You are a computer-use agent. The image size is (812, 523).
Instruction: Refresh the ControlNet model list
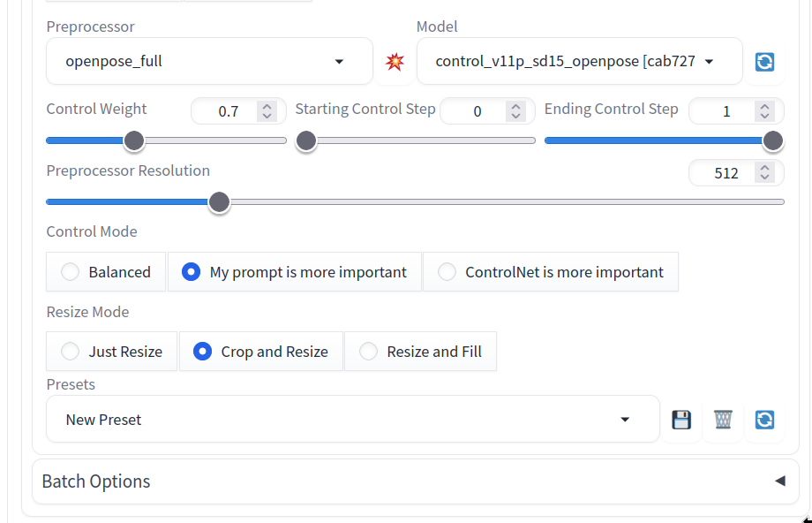[x=764, y=62]
